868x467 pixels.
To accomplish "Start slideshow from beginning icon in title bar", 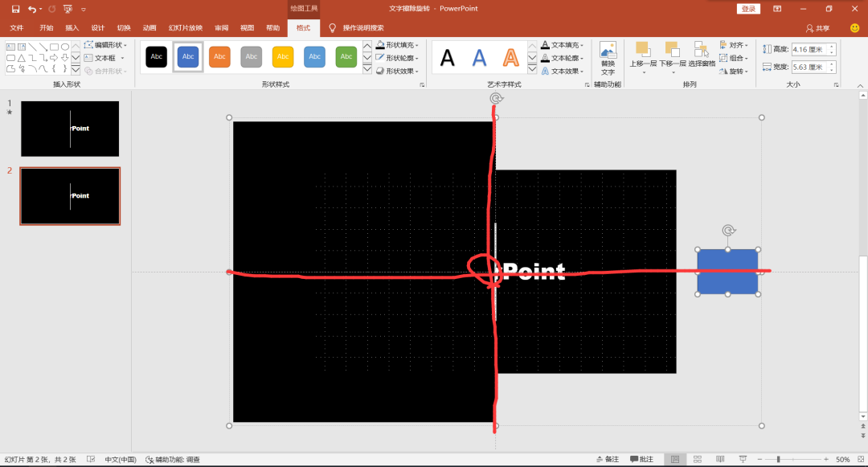I will 68,9.
